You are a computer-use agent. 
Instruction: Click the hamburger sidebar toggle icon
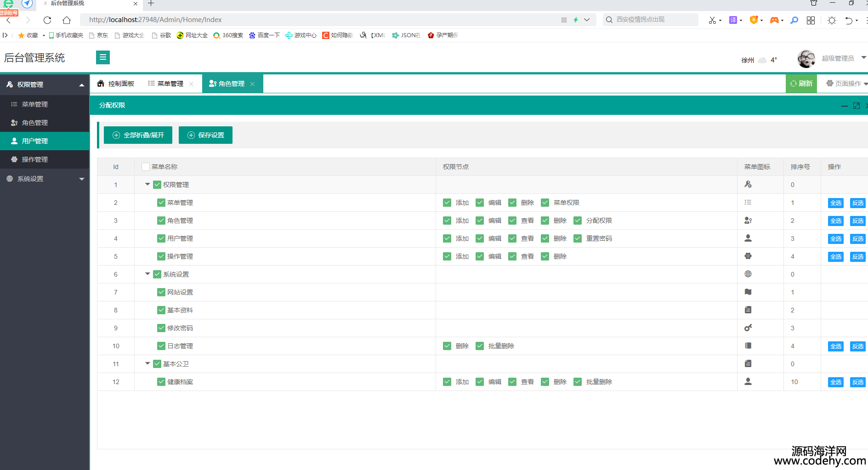(103, 57)
